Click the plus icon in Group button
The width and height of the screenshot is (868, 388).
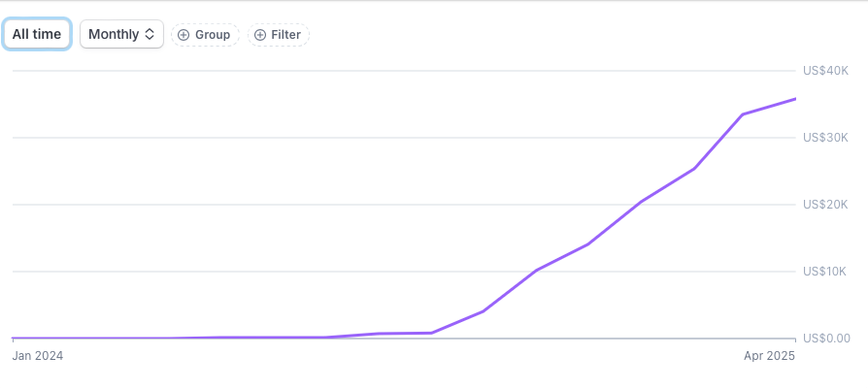pos(184,35)
